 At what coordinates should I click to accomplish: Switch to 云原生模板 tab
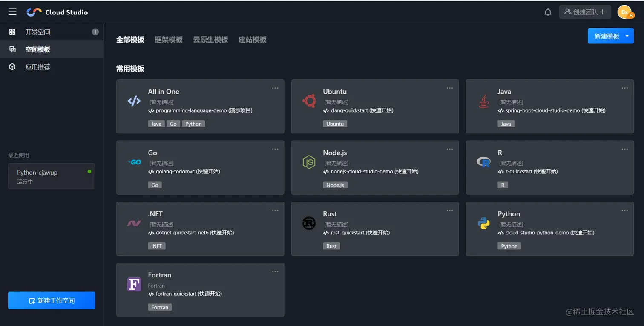[210, 40]
